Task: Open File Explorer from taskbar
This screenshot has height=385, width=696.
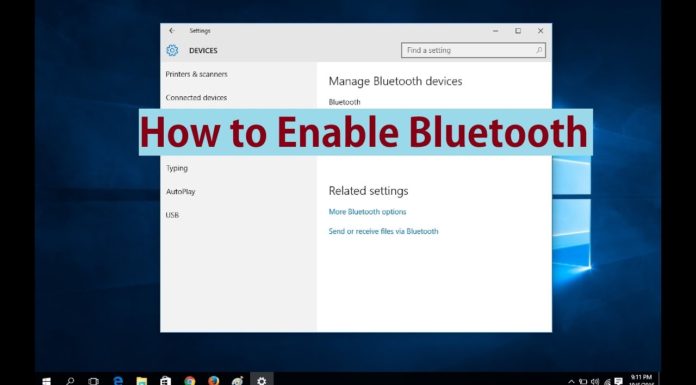Action: point(142,381)
